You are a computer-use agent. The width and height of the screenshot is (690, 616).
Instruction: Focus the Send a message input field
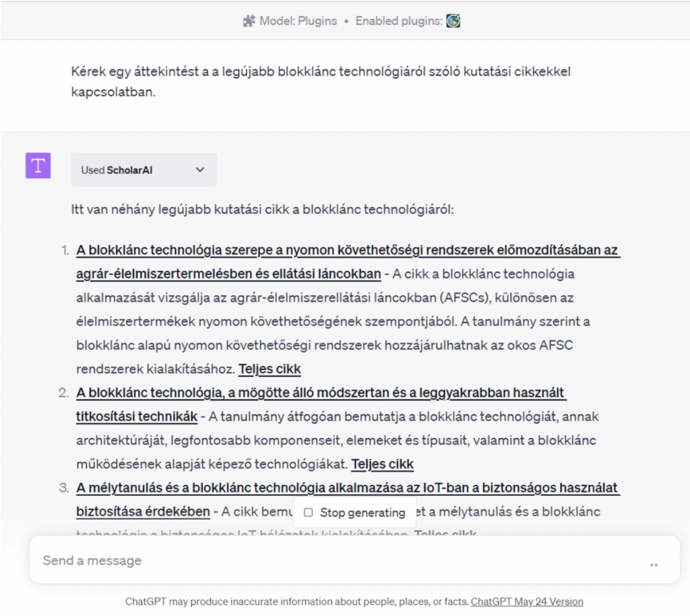pyautogui.click(x=354, y=560)
